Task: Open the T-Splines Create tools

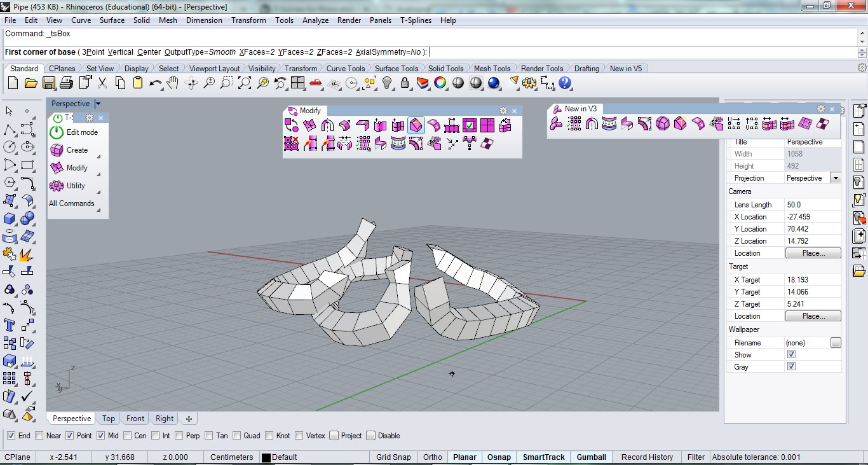Action: click(x=76, y=150)
